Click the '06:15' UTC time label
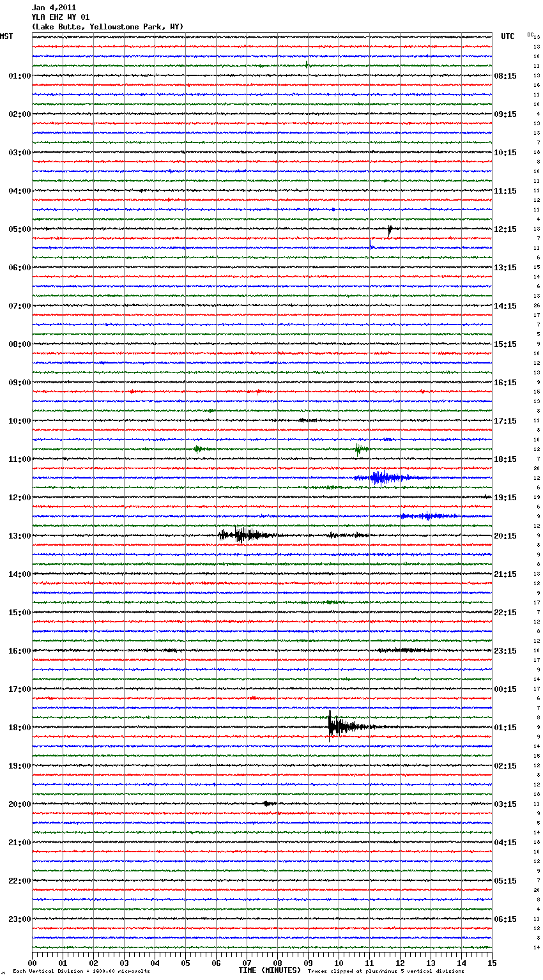543x980 pixels. tap(505, 919)
